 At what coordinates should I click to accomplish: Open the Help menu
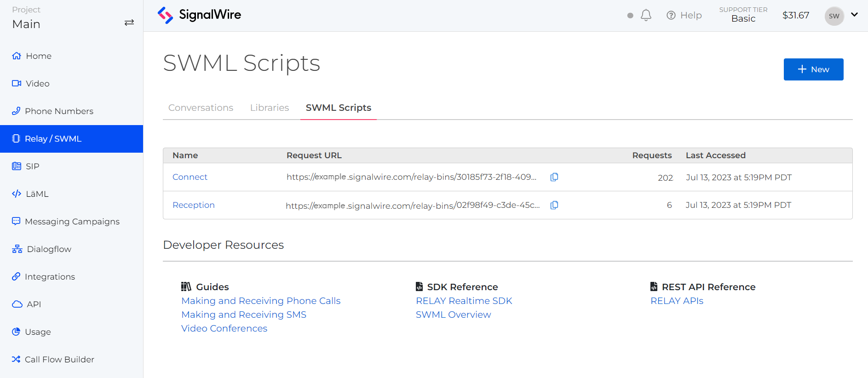click(x=684, y=15)
